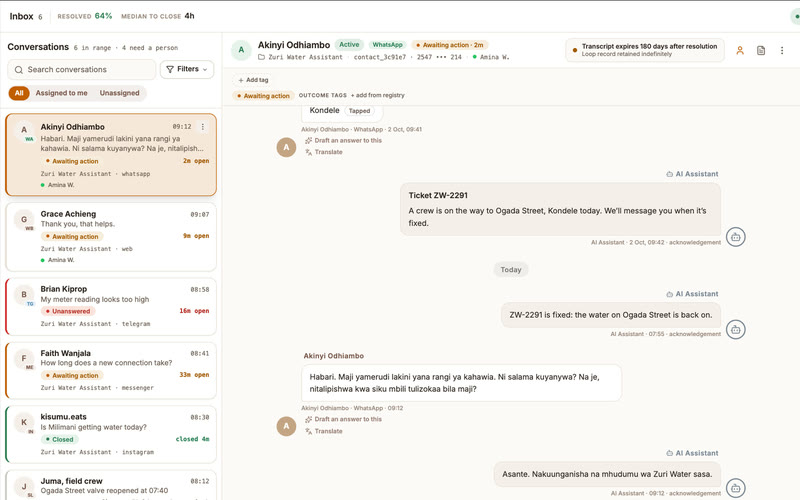The width and height of the screenshot is (800, 500).
Task: Click add from registry link
Action: (378, 95)
